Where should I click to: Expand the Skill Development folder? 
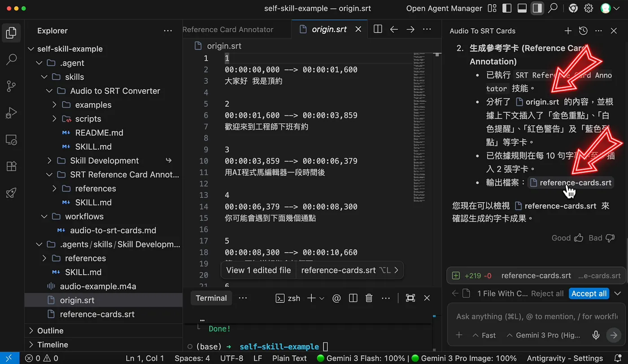pyautogui.click(x=49, y=160)
